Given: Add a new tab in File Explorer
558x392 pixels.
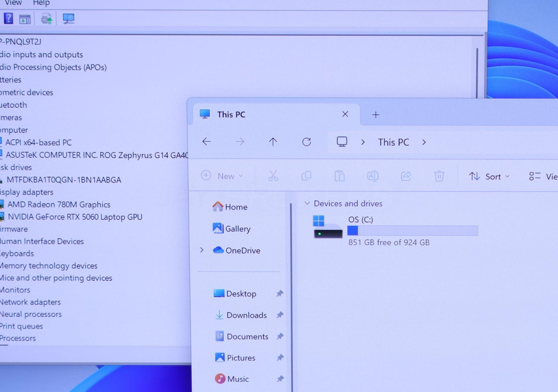Looking at the screenshot, I should (x=376, y=115).
